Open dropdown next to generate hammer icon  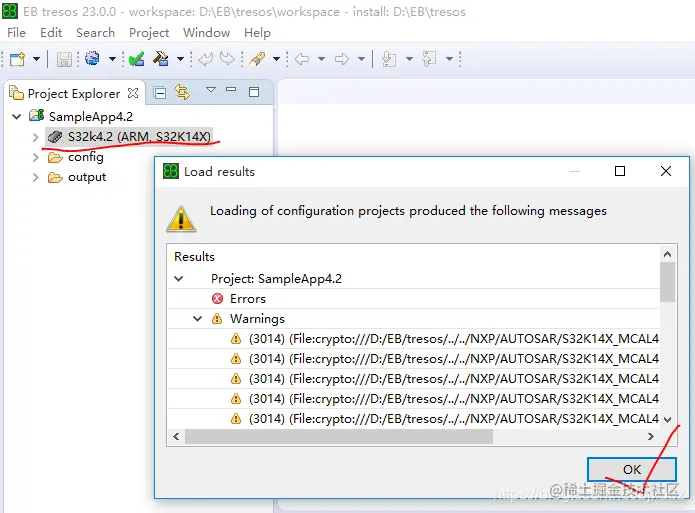(x=180, y=59)
